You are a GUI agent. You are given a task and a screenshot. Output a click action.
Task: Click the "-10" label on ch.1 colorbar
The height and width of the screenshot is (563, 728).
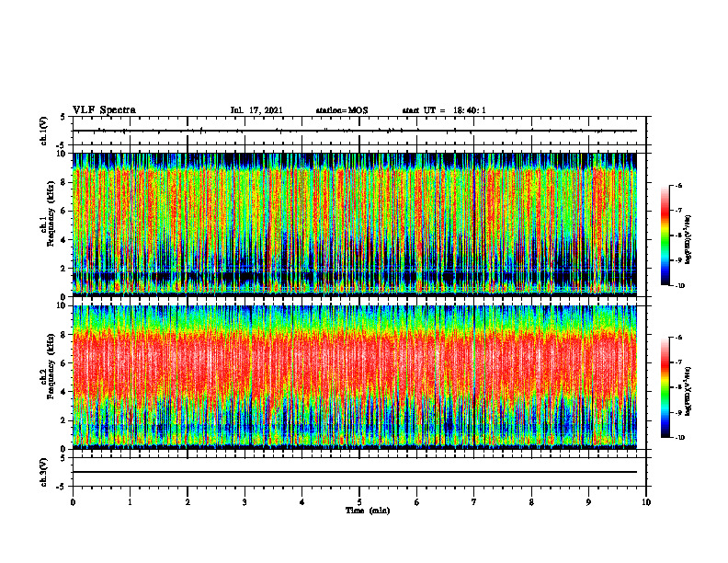679,286
